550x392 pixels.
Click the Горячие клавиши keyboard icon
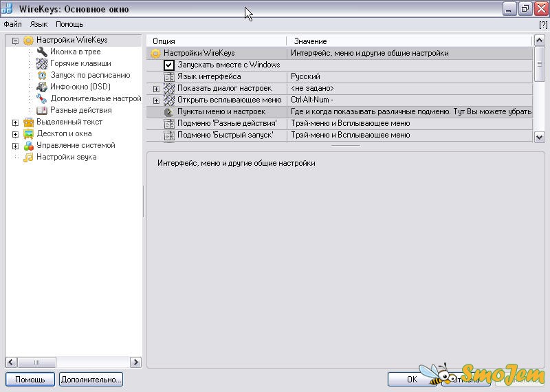pos(42,63)
